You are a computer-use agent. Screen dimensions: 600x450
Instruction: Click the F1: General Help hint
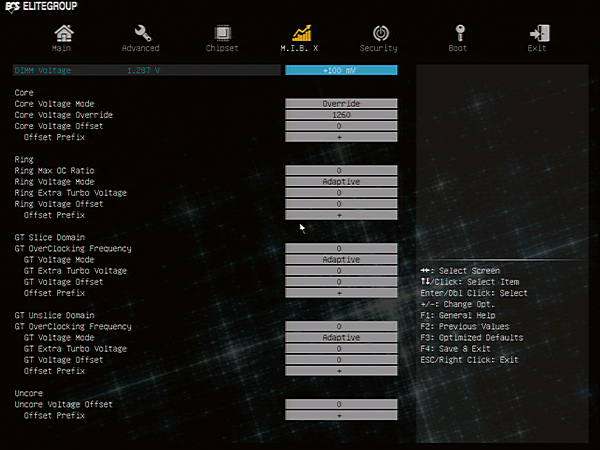pyautogui.click(x=458, y=315)
